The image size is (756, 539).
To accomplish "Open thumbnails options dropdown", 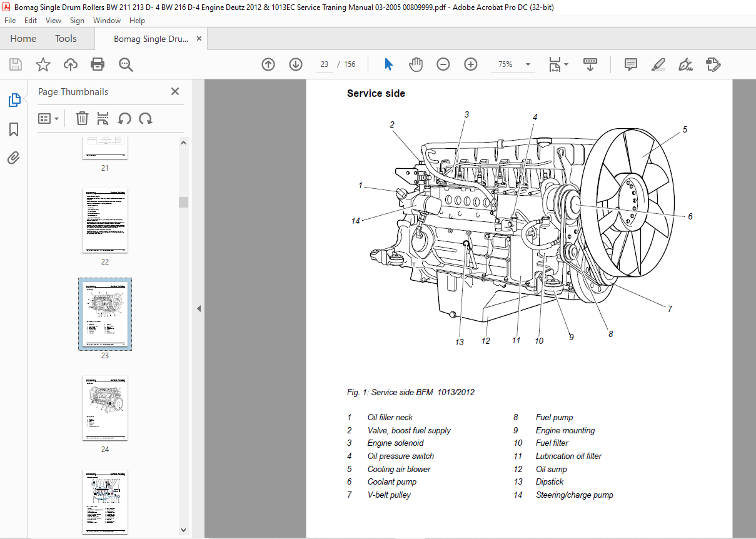I will [49, 118].
